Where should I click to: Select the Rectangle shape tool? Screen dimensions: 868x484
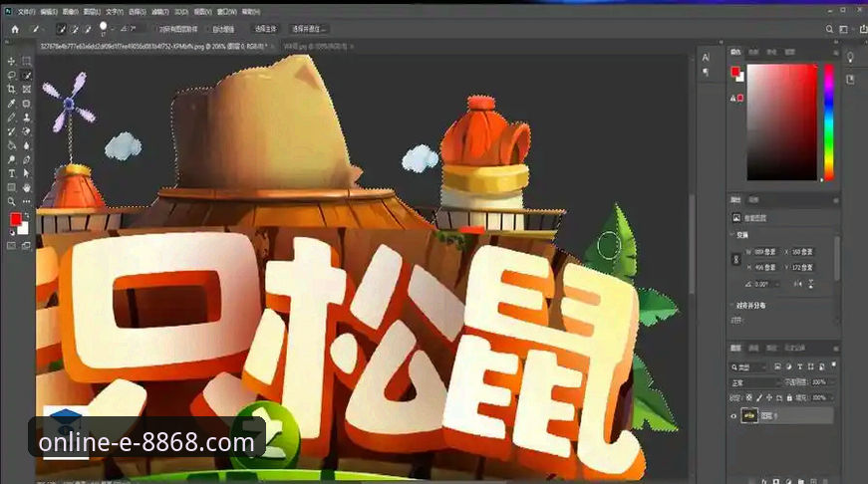coord(11,188)
